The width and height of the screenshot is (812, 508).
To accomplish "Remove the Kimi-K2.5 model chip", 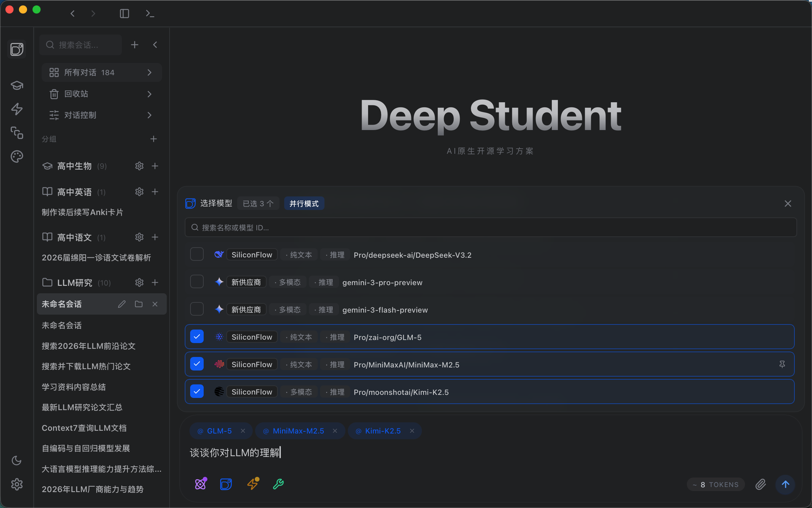I will click(x=412, y=431).
